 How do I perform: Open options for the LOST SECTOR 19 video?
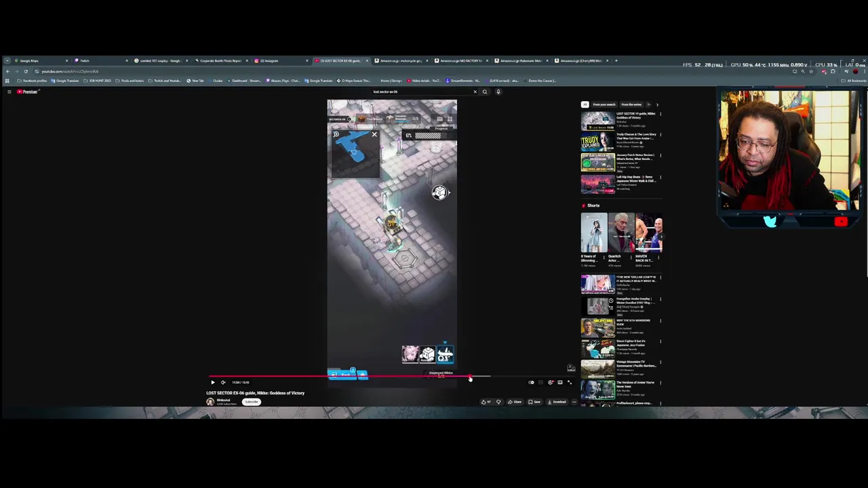(660, 114)
